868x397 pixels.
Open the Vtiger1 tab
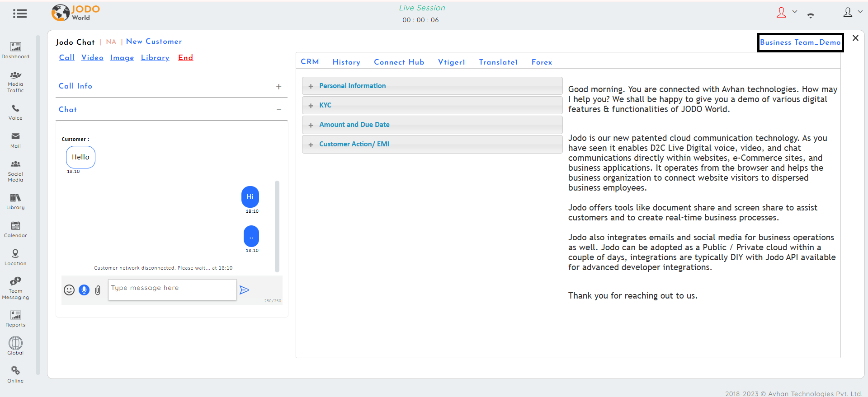(452, 62)
